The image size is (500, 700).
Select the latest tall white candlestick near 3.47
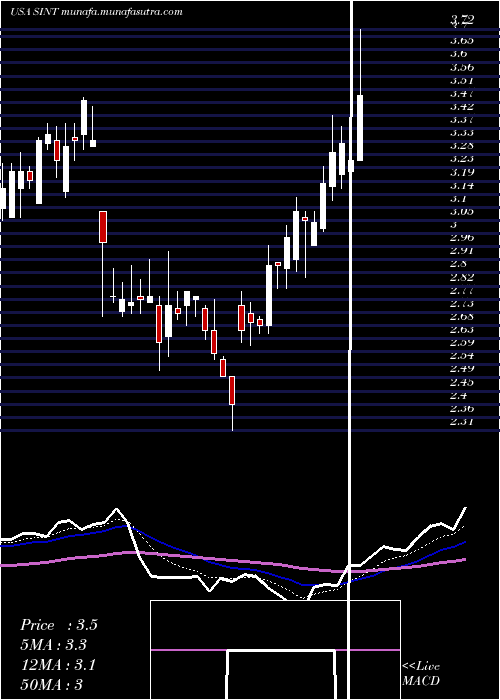(x=360, y=128)
